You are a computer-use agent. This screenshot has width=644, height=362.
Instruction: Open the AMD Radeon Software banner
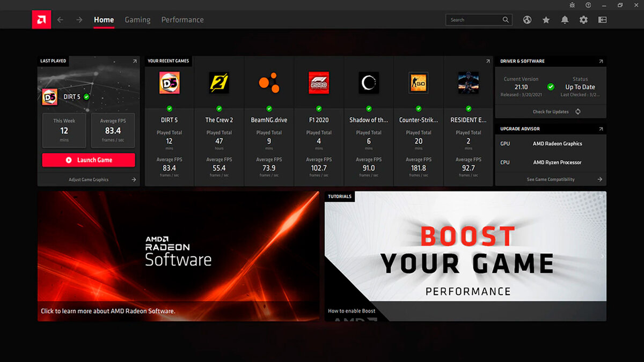[178, 256]
